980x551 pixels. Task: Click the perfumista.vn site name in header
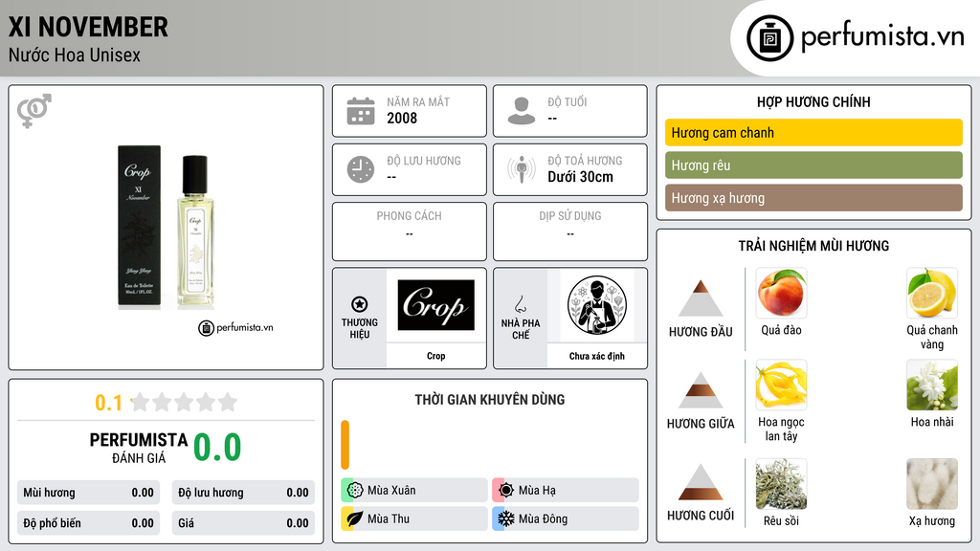pos(882,37)
